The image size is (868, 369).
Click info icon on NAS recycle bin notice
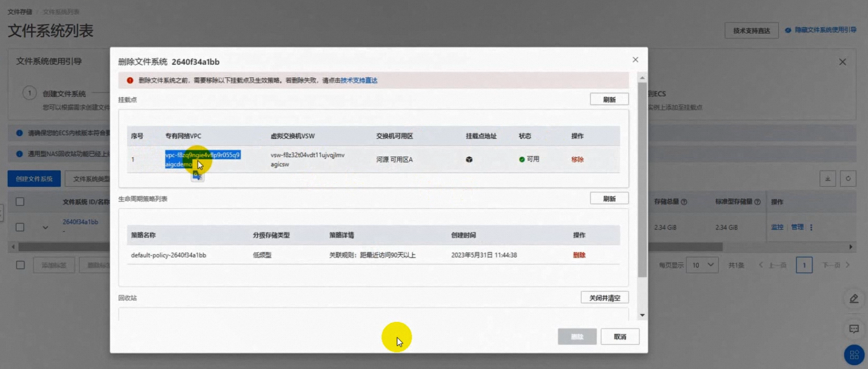[x=20, y=154]
